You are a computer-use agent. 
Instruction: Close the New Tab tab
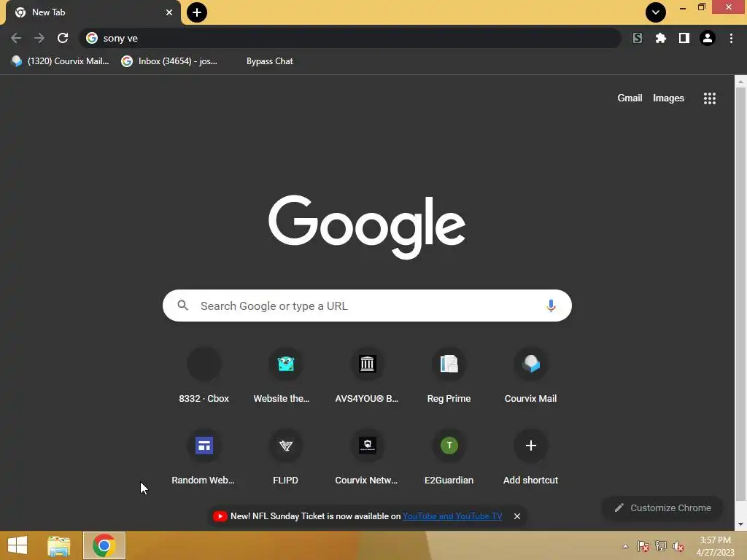169,12
